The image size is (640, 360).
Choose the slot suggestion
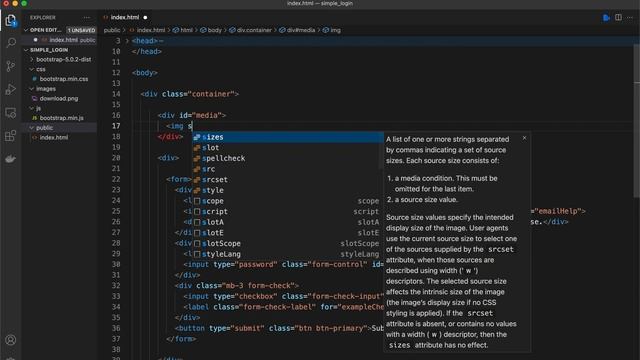point(288,148)
